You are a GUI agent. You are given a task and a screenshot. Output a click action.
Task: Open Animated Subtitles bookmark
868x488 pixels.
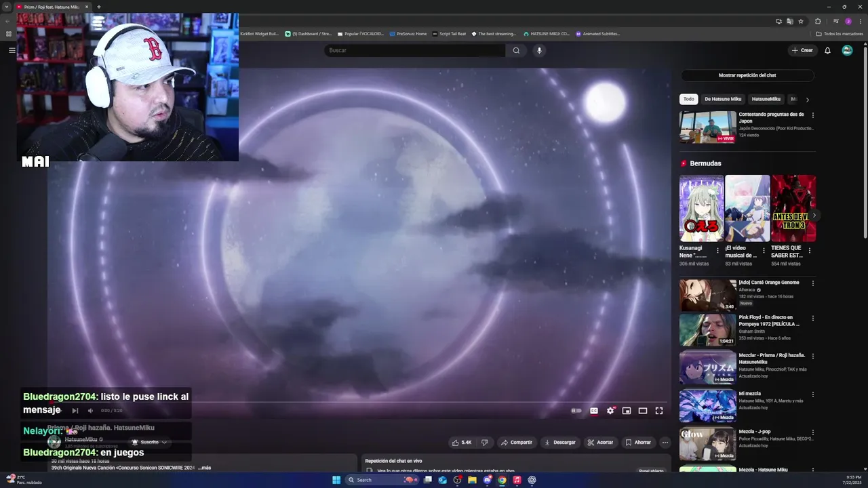pyautogui.click(x=597, y=33)
